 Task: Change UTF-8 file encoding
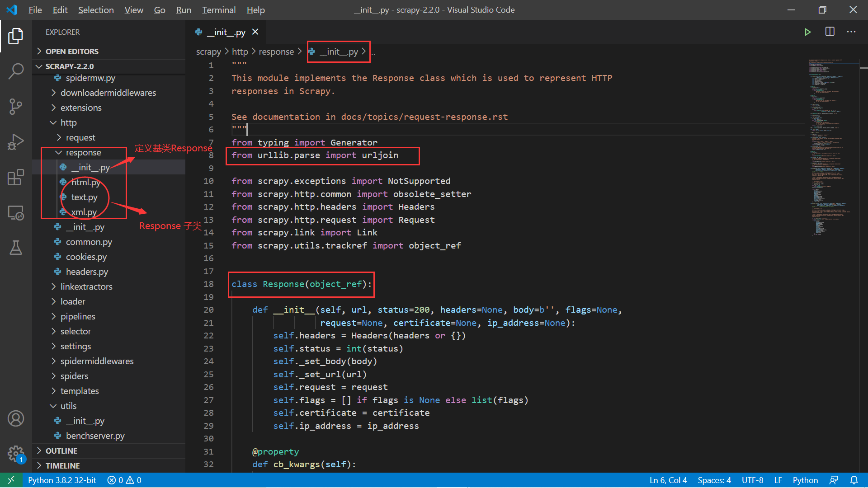tap(752, 480)
